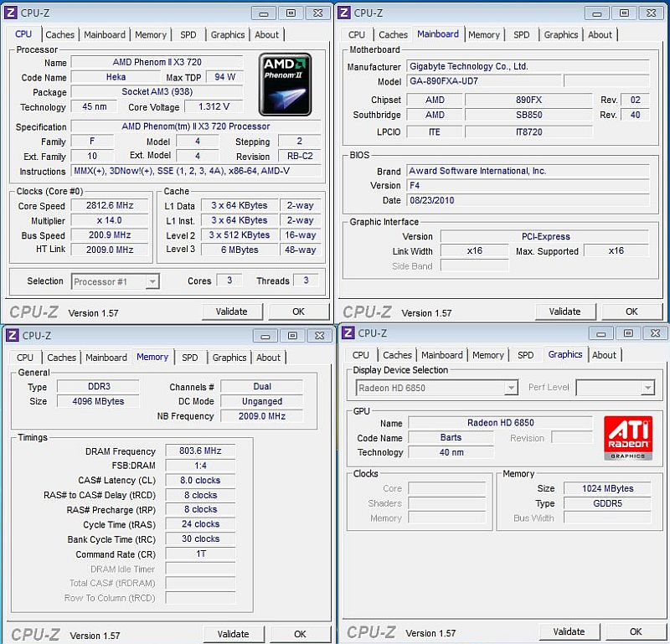
Task: Click OK in the Graphics window
Action: coord(636,631)
